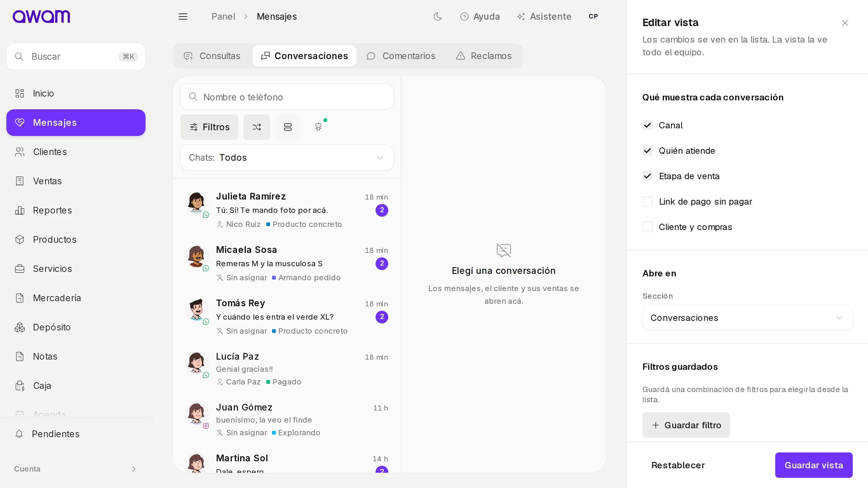Open Ventas in sidebar

click(x=76, y=181)
